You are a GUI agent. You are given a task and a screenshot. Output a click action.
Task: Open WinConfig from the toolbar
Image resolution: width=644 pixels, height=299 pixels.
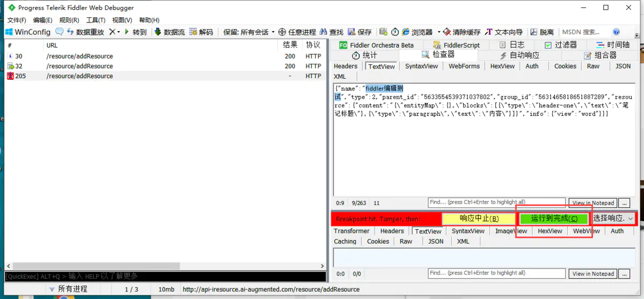click(27, 32)
